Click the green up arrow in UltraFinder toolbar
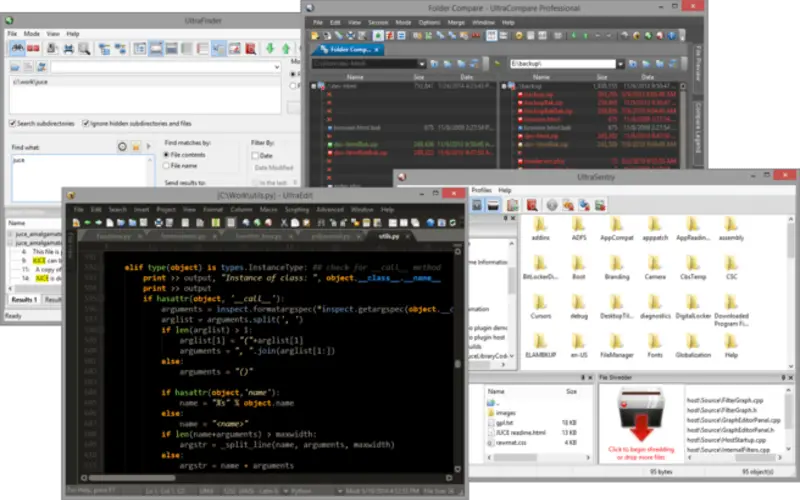 (x=286, y=48)
